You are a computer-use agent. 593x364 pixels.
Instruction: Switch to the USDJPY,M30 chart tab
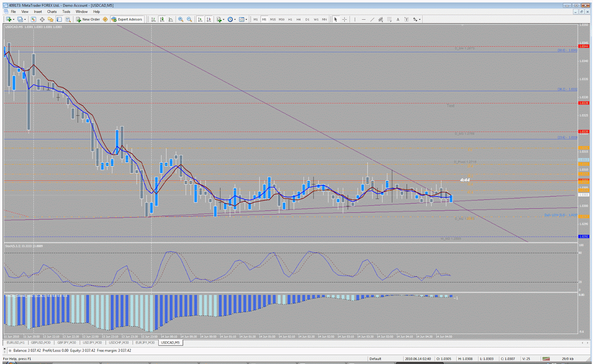tap(92, 343)
